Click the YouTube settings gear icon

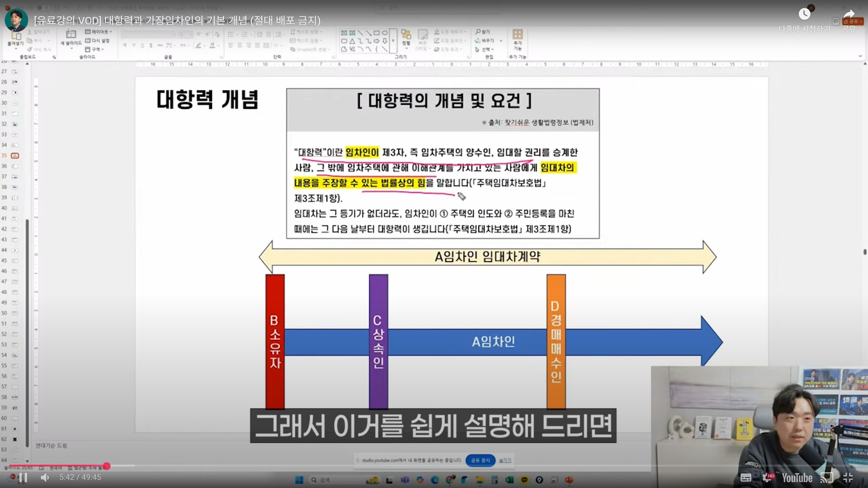click(x=767, y=477)
